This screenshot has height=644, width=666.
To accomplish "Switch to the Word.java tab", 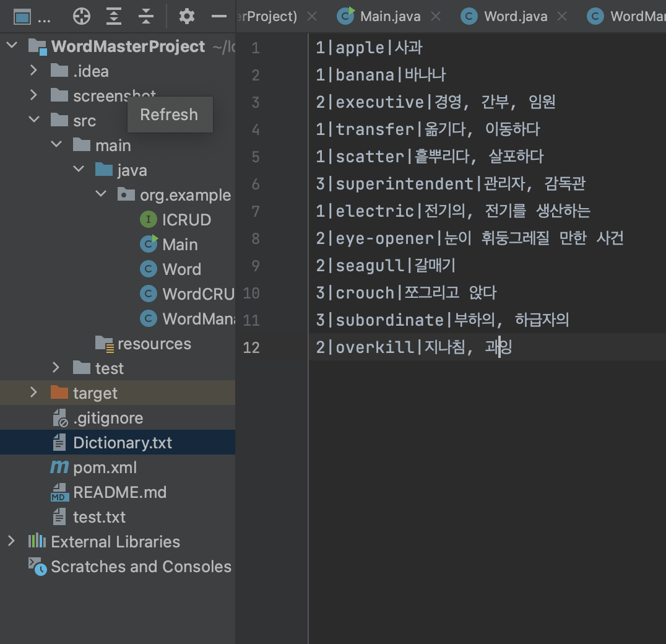I will click(516, 15).
